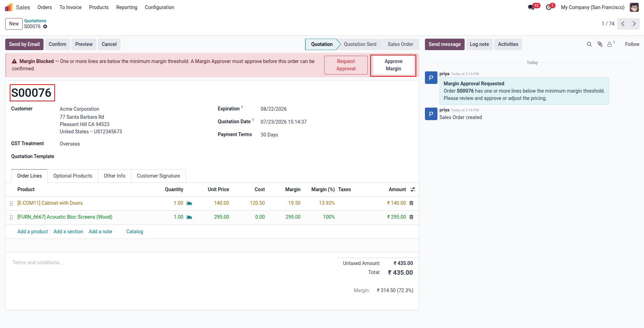Go to the previous record arrow
Screen dimensions: 644x328
(623, 24)
